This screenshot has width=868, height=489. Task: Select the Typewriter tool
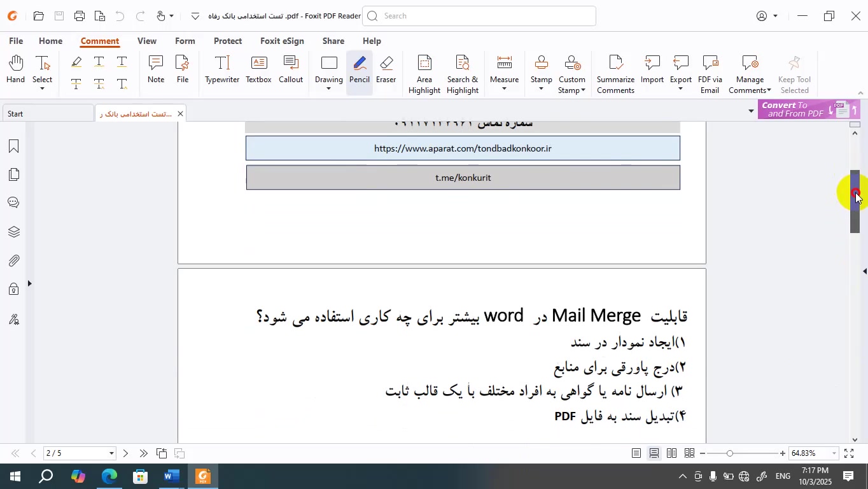tap(222, 69)
